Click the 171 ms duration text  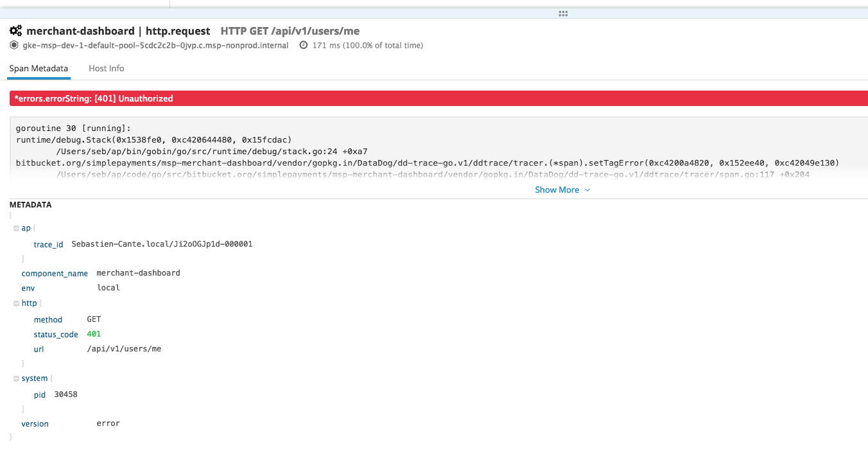pos(368,46)
